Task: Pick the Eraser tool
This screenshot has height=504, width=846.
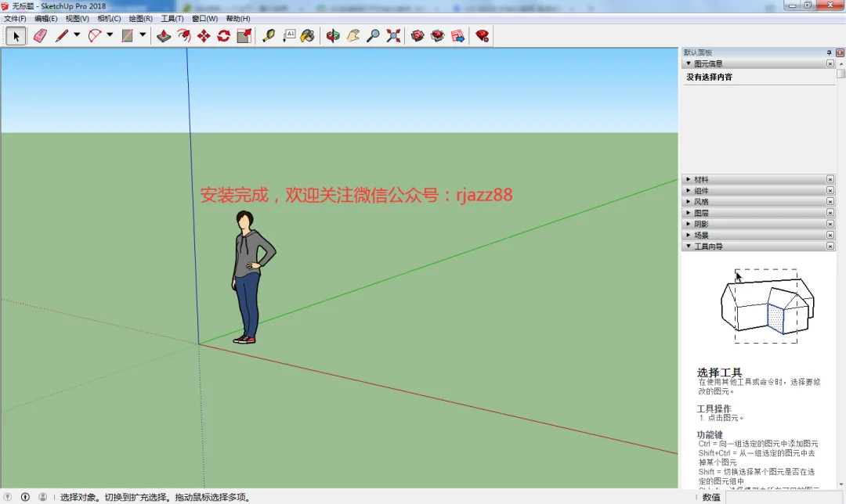Action: pyautogui.click(x=41, y=36)
